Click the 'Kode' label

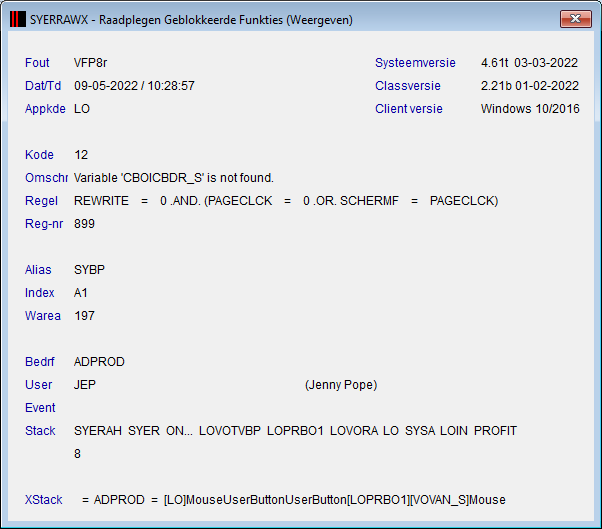tap(39, 155)
